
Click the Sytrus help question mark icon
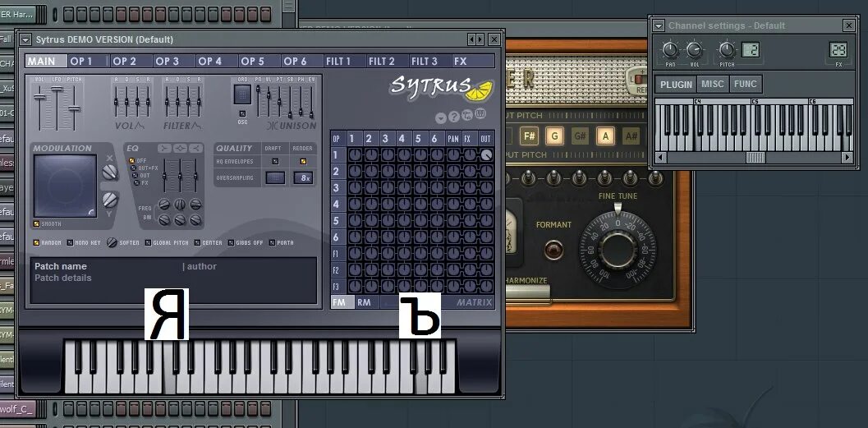(x=454, y=117)
